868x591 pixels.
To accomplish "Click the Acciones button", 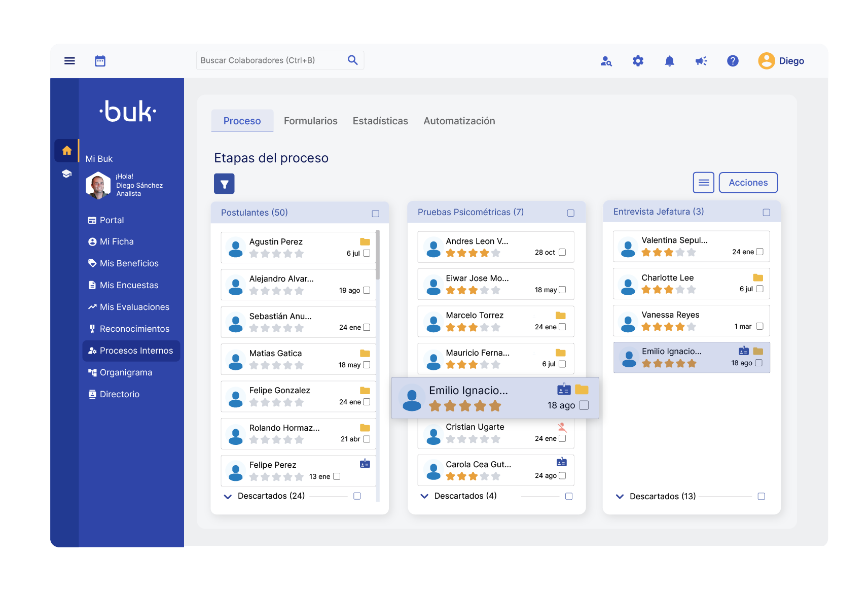I will pos(748,183).
